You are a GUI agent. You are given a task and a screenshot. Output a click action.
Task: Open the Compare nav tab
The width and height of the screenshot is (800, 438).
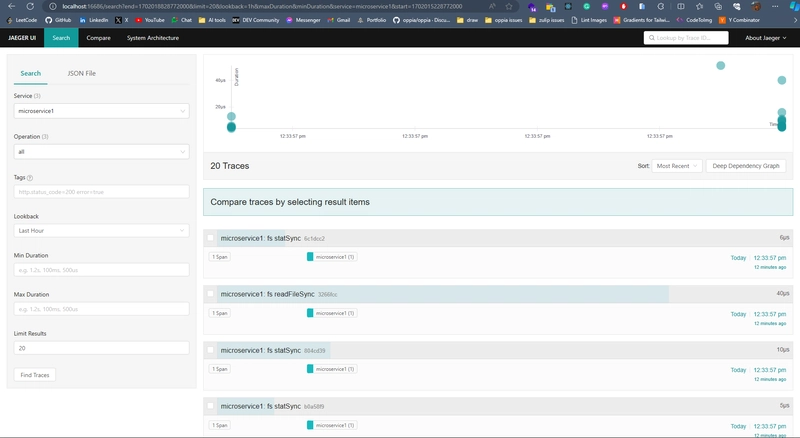[x=98, y=38]
